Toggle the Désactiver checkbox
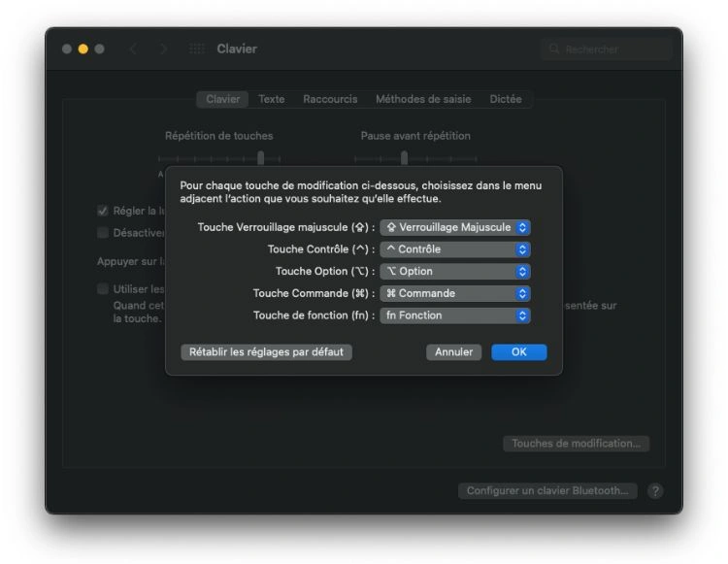 coord(103,233)
